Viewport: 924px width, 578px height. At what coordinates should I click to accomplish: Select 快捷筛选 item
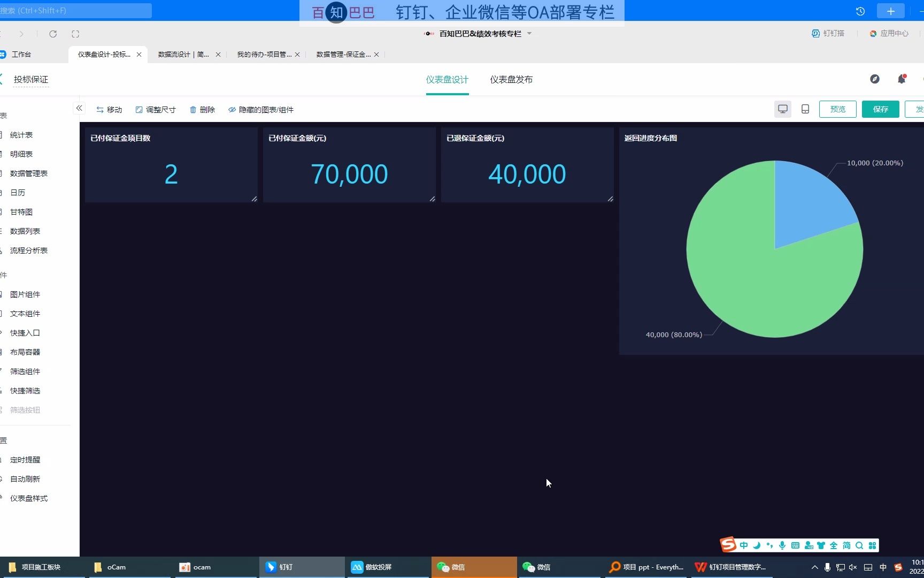pos(25,391)
